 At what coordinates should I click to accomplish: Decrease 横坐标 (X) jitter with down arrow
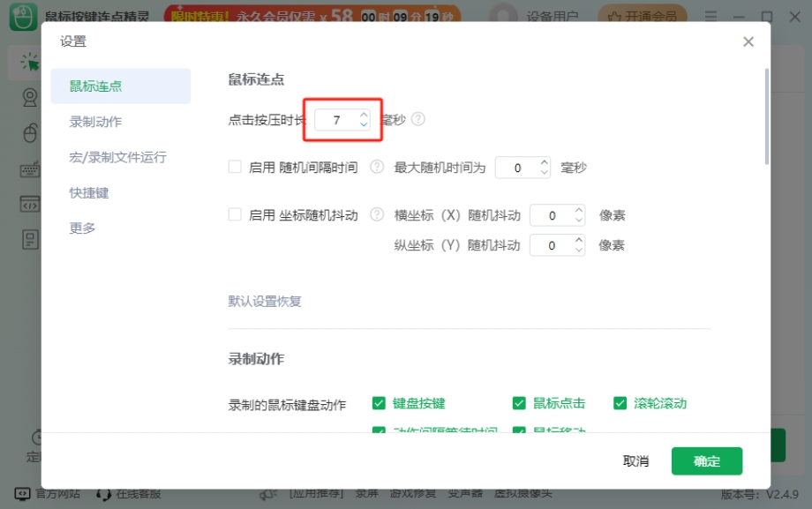point(579,221)
